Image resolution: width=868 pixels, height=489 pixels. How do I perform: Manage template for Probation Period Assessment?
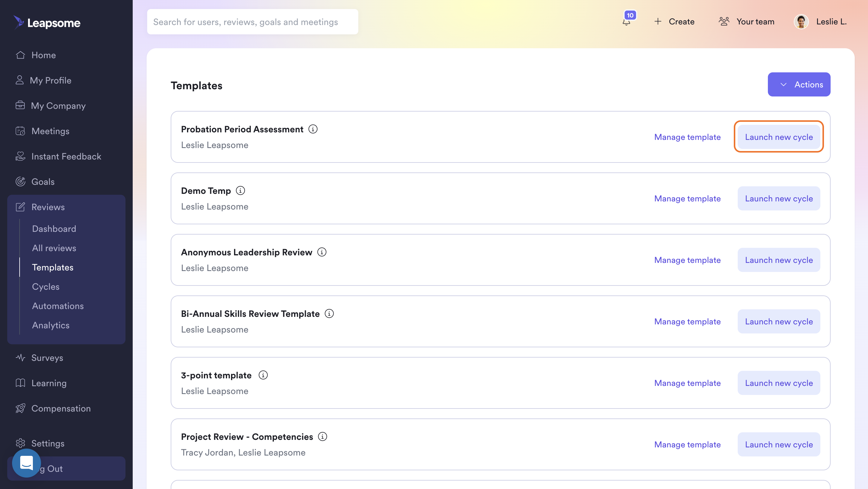tap(687, 137)
